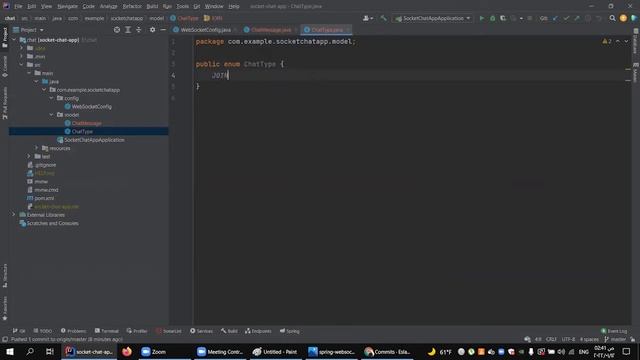Image resolution: width=640 pixels, height=360 pixels.
Task: Open the Refactor menu
Action: [132, 7]
